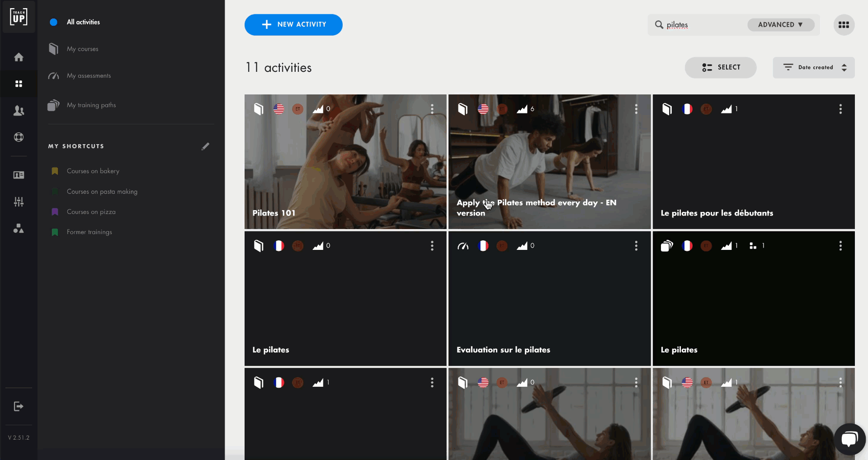Click the logout icon at sidebar bottom
868x460 pixels.
[19, 406]
